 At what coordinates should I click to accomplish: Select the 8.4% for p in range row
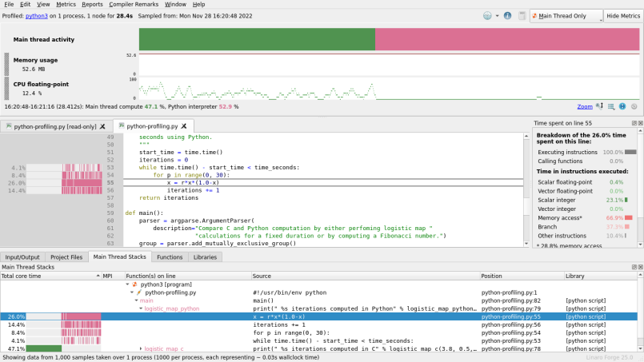318,332
